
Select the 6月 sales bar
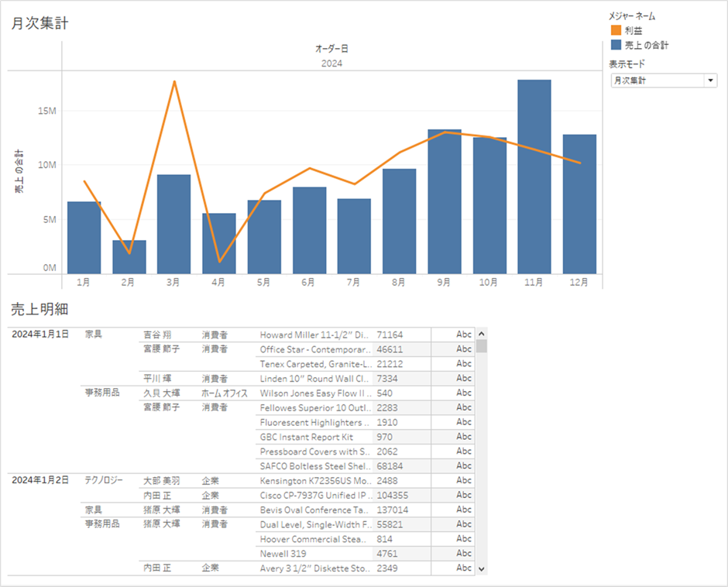coord(309,231)
